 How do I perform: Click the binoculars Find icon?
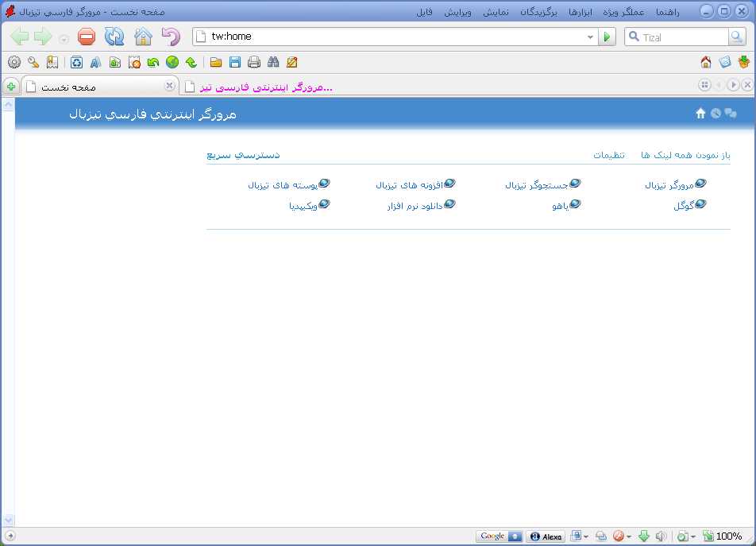point(273,62)
